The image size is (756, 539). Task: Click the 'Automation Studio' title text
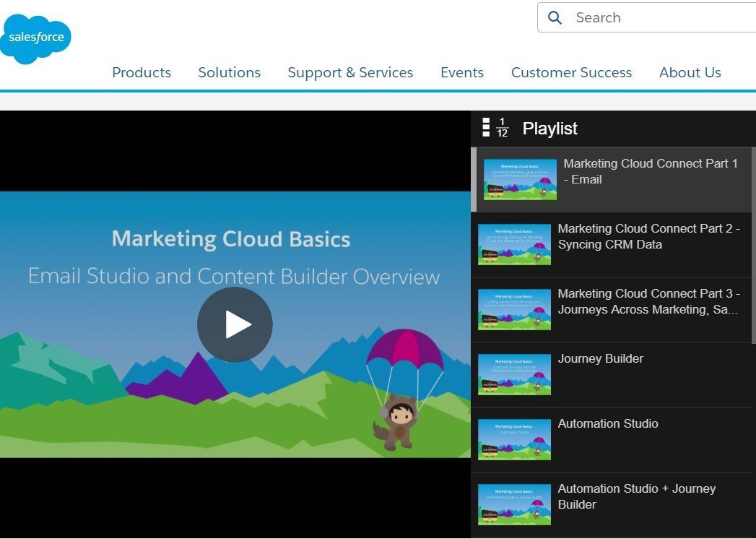(x=608, y=423)
